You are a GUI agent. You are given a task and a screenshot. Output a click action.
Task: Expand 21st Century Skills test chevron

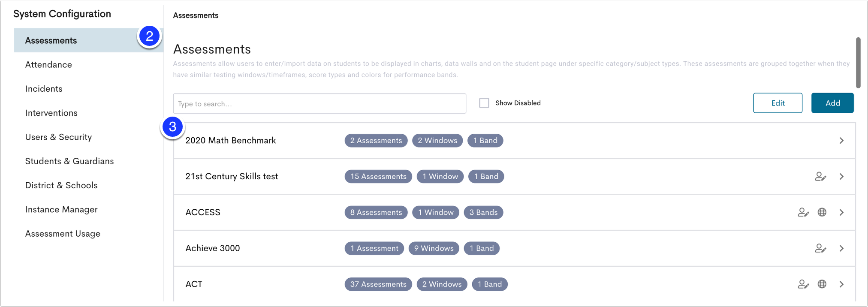coord(841,177)
